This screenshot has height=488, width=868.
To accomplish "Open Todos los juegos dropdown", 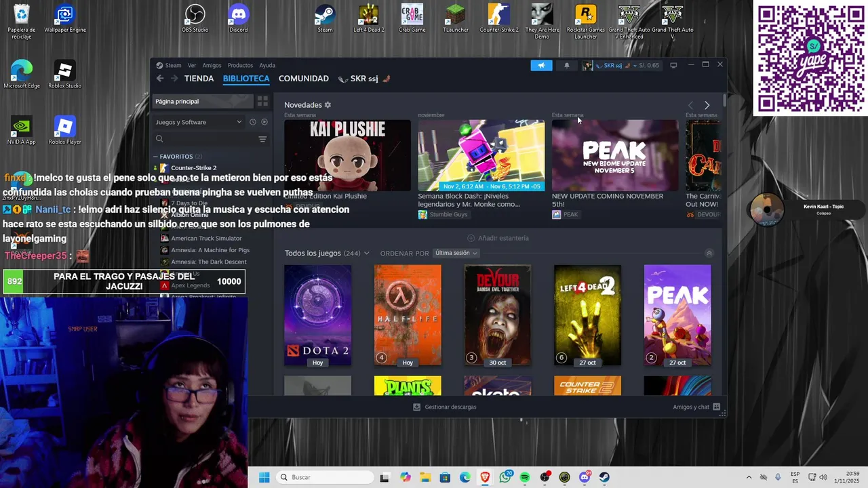I will [327, 253].
